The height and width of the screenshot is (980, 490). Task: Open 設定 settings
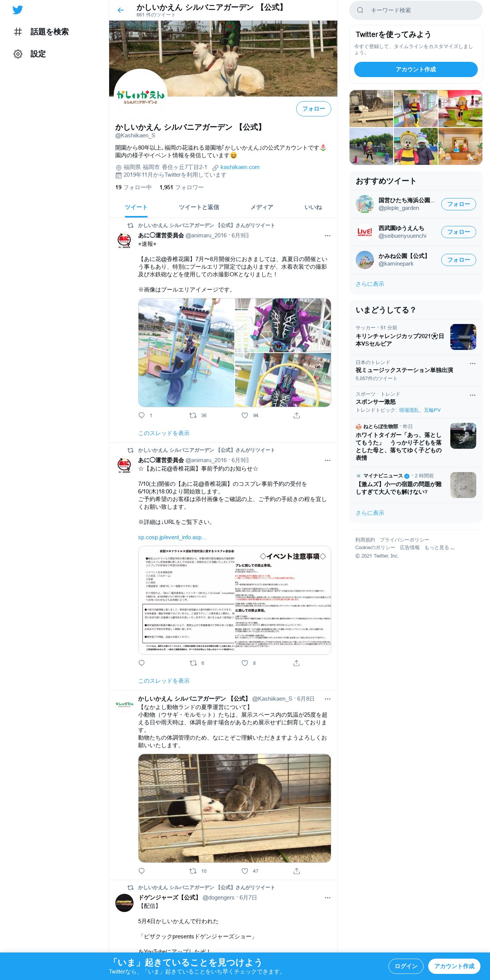[x=30, y=54]
